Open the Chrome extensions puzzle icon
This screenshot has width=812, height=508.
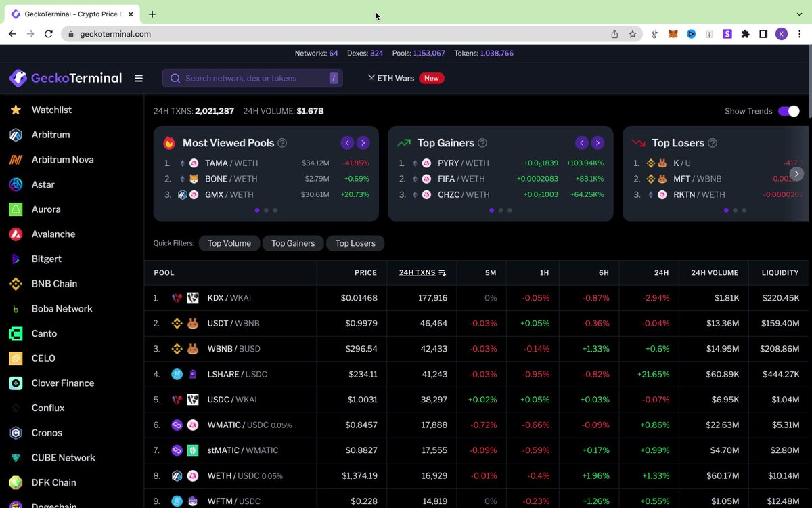coord(745,34)
